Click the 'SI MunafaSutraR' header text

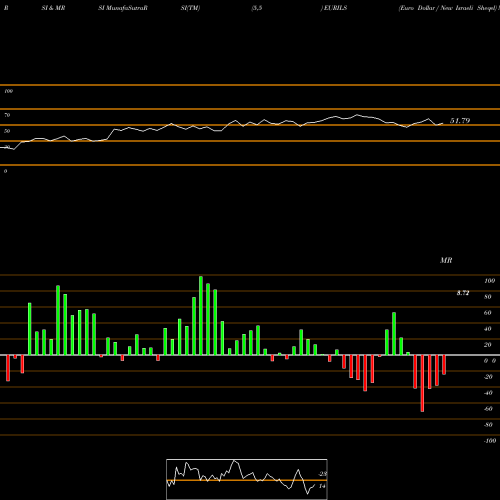click(123, 8)
